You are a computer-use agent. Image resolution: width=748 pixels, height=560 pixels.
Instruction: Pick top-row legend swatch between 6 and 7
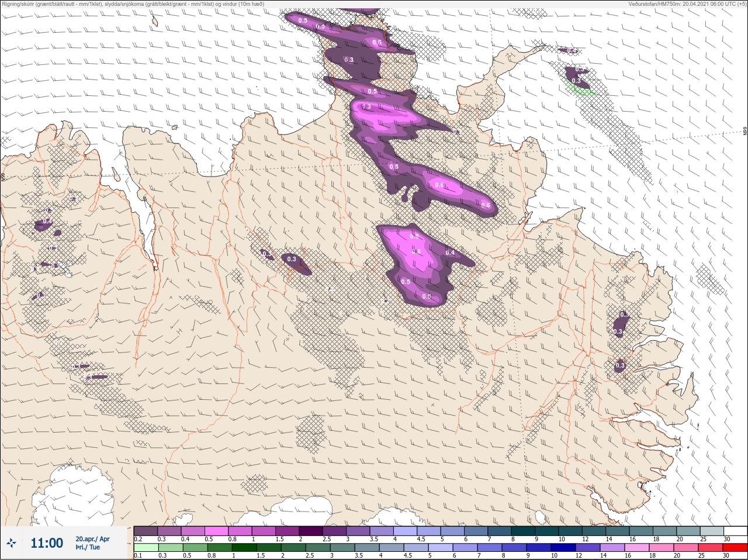[476, 531]
